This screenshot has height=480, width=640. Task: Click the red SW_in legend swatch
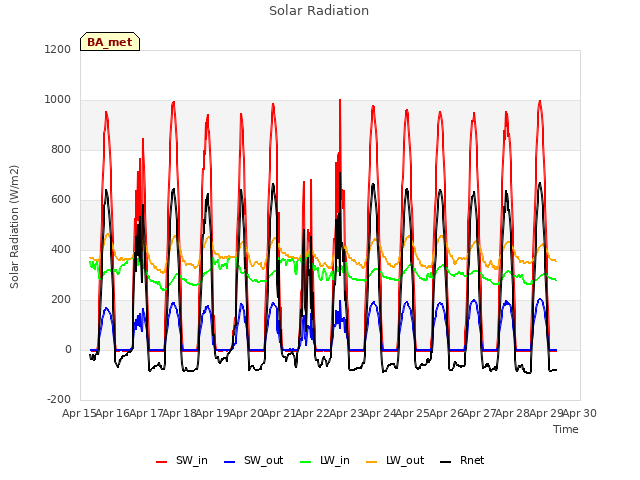pyautogui.click(x=162, y=462)
